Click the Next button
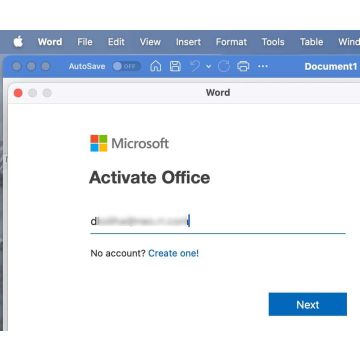The width and height of the screenshot is (360, 360). 308,304
